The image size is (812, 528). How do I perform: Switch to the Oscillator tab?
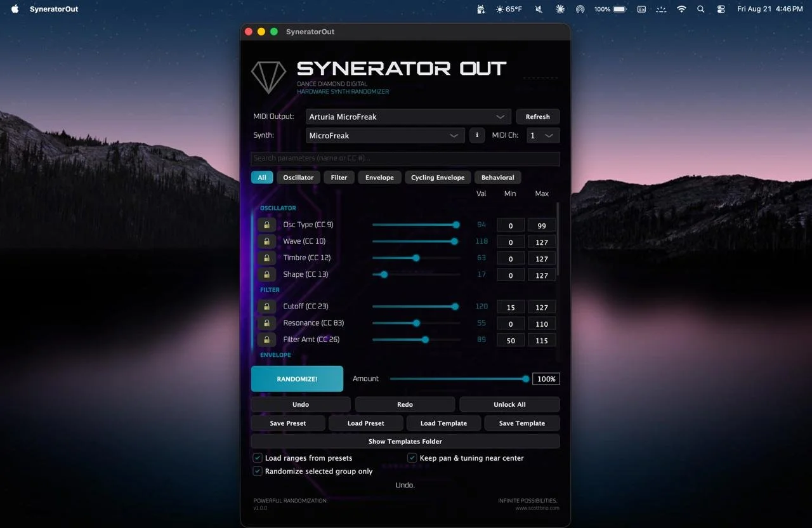pos(298,178)
